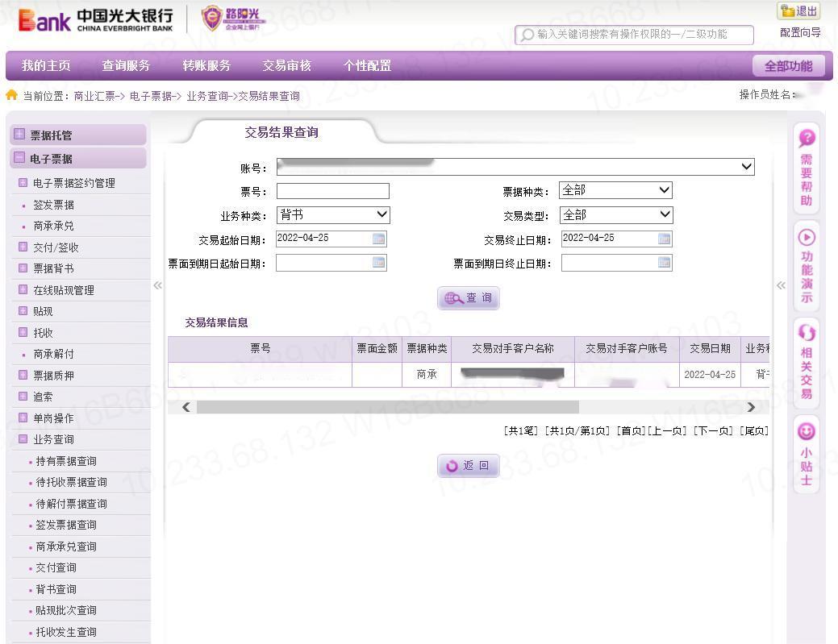Click the 商承 cell in result row
The image size is (838, 644).
tap(427, 374)
